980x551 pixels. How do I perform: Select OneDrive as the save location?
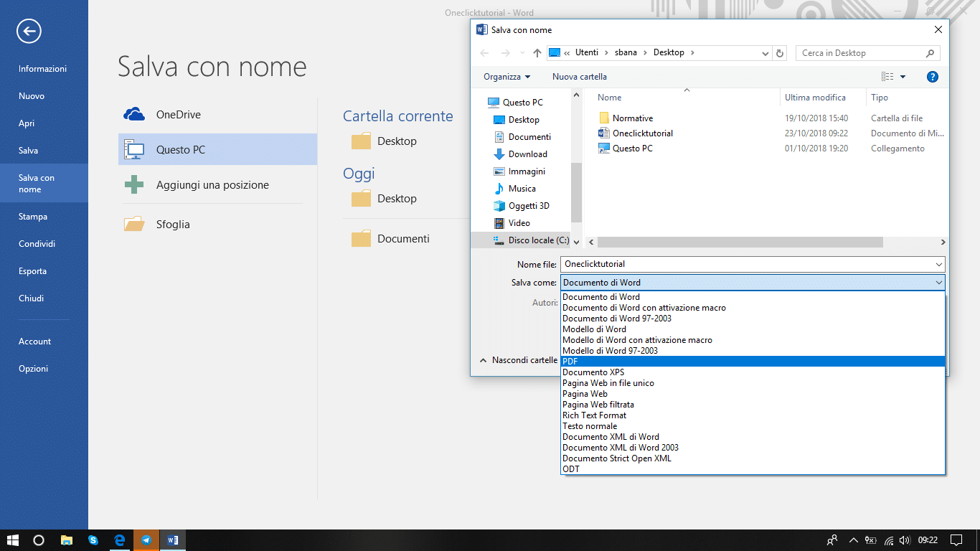[217, 115]
